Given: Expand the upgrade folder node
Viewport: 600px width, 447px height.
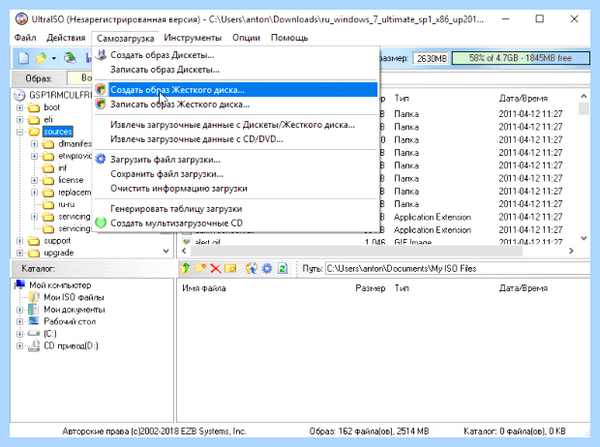Looking at the screenshot, I should click(20, 253).
